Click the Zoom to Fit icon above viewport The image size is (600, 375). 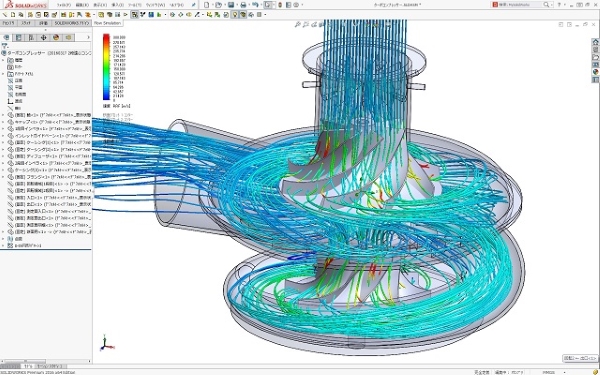pyautogui.click(x=298, y=24)
